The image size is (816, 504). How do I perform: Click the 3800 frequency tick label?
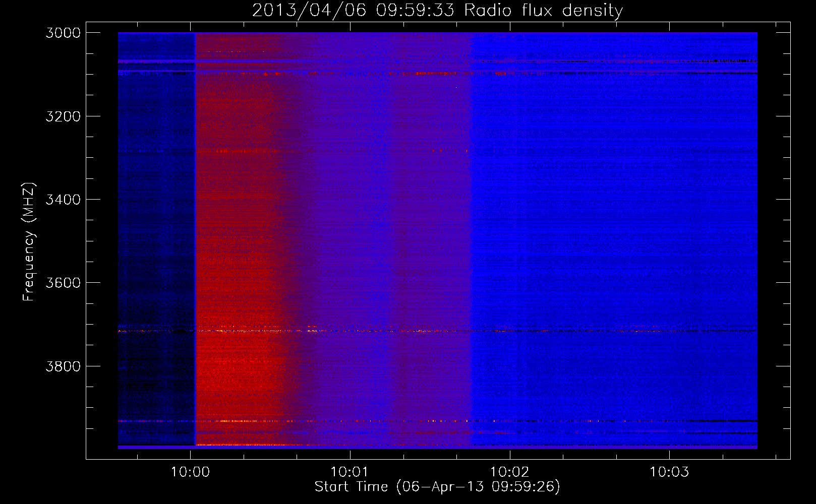pyautogui.click(x=63, y=366)
